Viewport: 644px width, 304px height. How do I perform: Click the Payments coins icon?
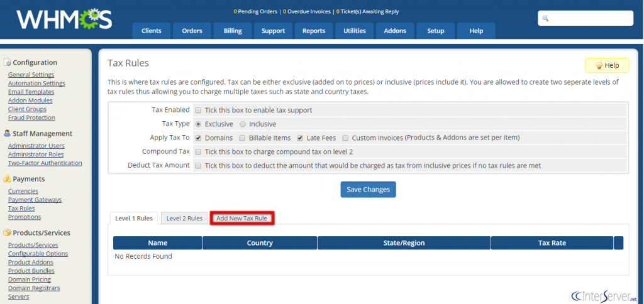[x=7, y=179]
